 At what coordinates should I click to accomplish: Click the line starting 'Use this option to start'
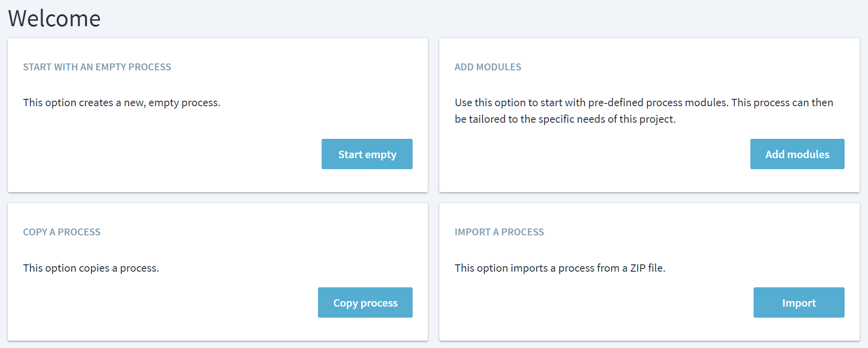point(643,103)
